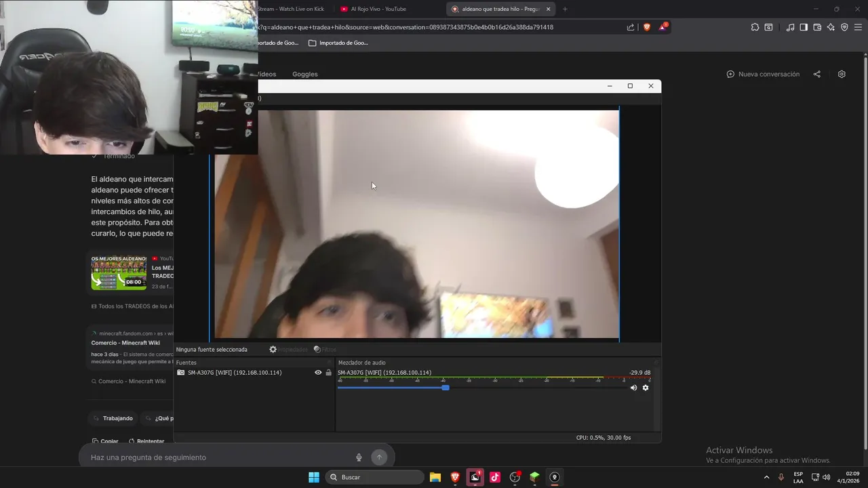Viewport: 868px width, 488px height.
Task: Open the extensions puzzle icon
Action: click(755, 27)
